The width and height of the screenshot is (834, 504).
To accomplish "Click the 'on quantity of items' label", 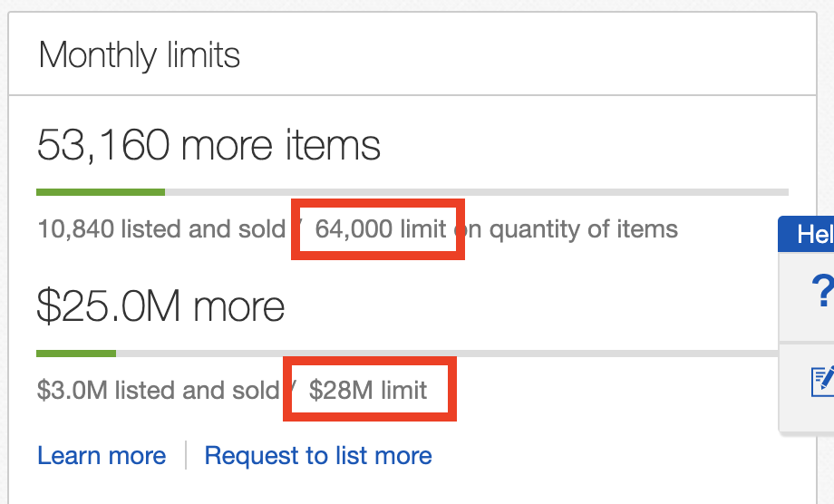I will [x=566, y=229].
